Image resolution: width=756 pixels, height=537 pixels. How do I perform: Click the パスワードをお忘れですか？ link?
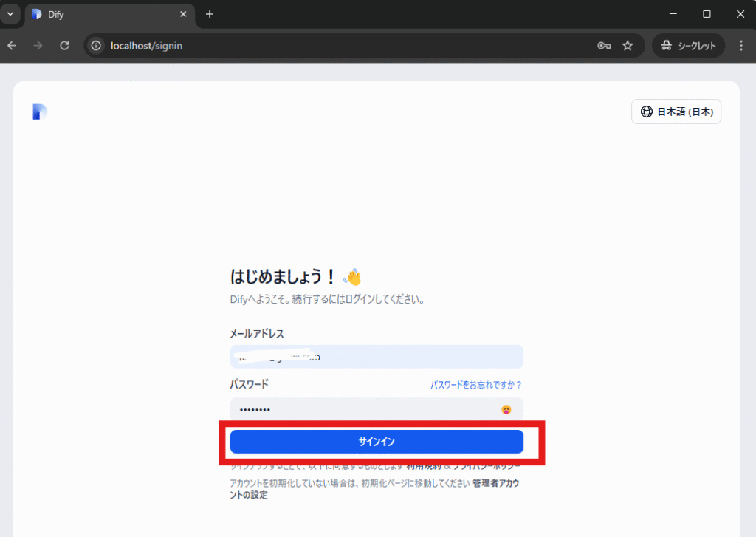coord(476,385)
